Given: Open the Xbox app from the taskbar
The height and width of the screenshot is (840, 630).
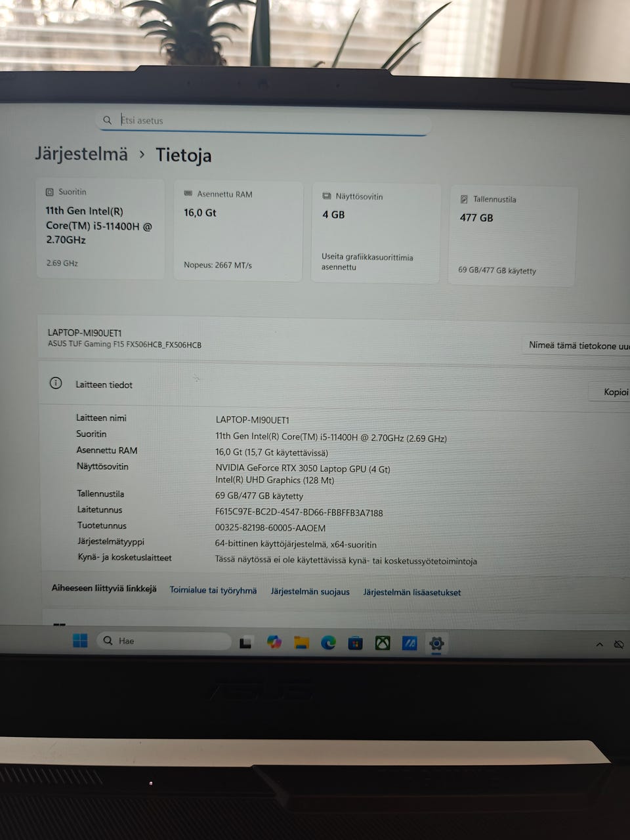Looking at the screenshot, I should click(x=383, y=644).
